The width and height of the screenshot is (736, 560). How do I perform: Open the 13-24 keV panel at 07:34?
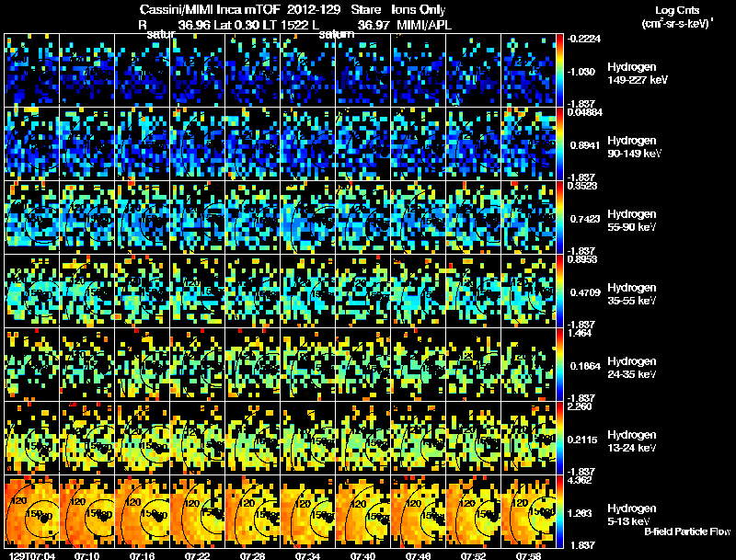tap(308, 438)
